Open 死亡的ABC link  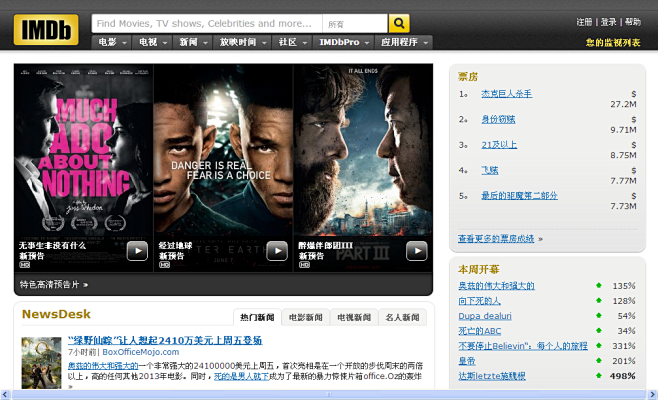point(480,331)
